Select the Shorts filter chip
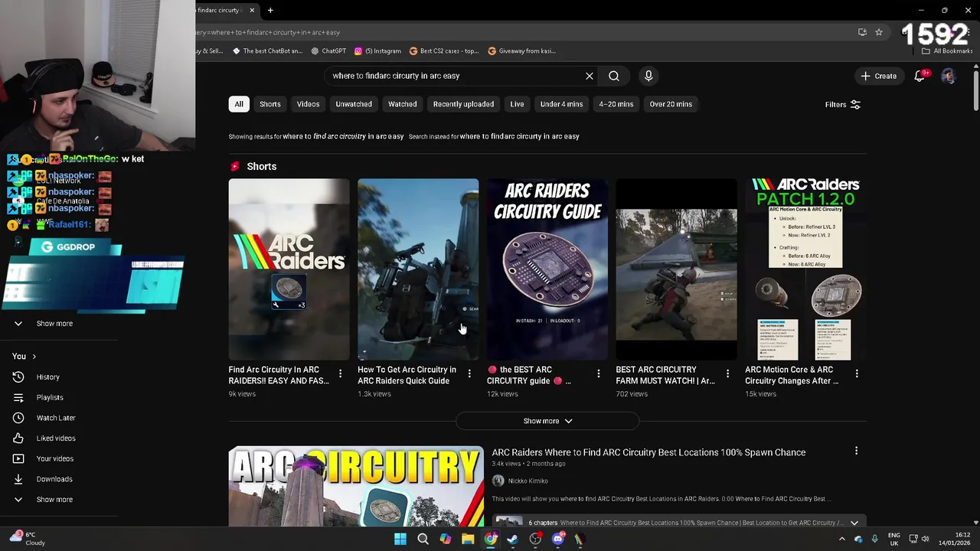 tap(270, 104)
